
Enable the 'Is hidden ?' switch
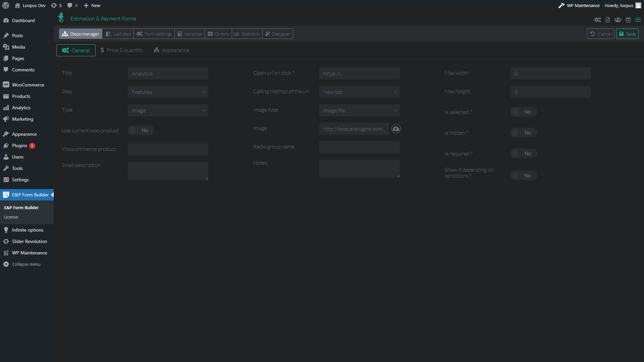point(523,133)
